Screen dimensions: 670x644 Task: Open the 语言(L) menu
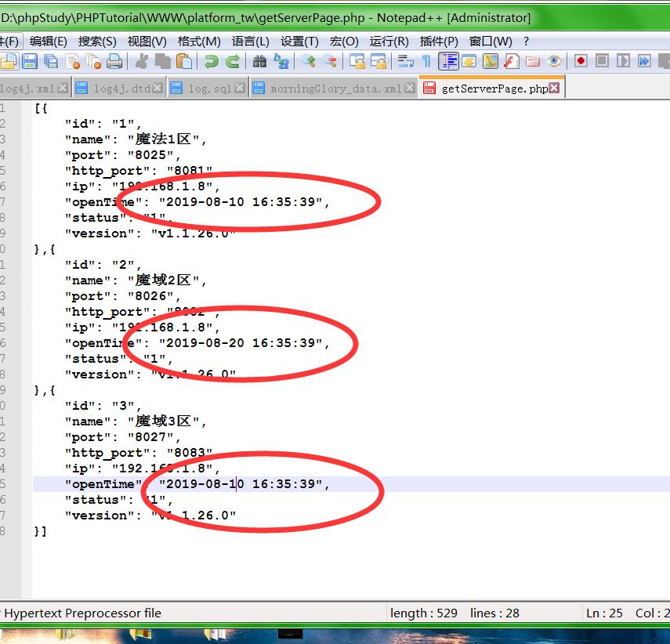pos(250,41)
